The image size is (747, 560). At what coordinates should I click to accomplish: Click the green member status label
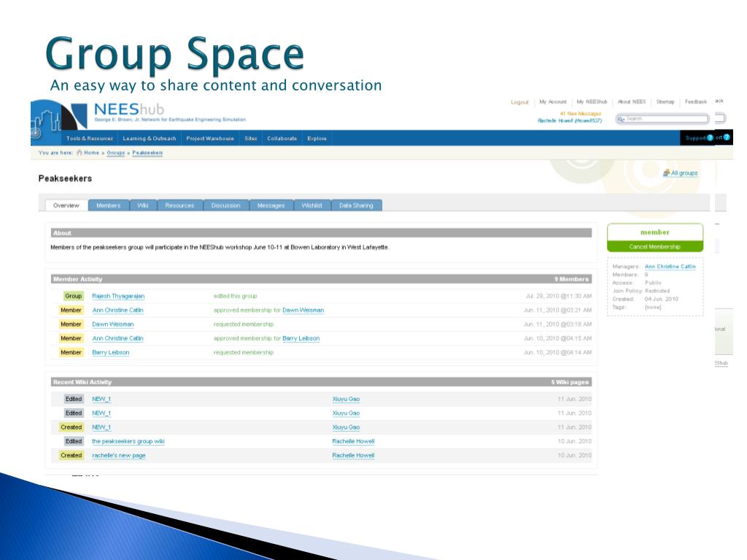655,233
